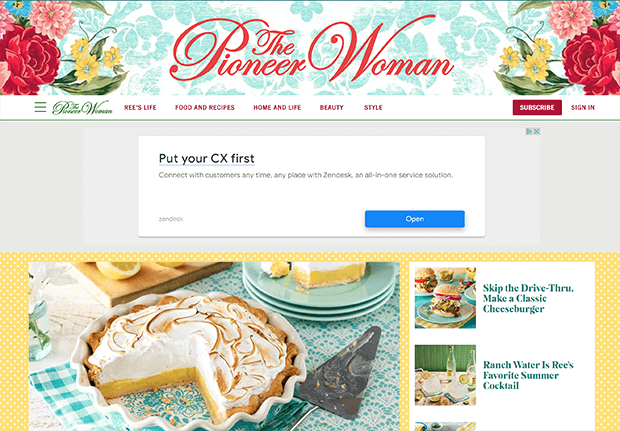Click the blue Open button in ad

click(414, 219)
